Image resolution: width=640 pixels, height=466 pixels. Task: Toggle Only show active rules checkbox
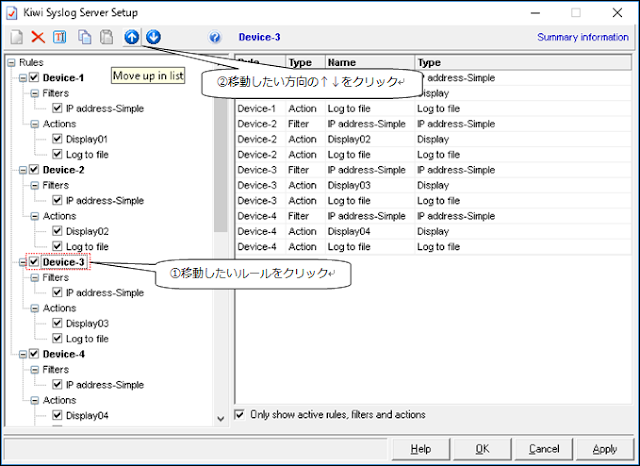(240, 415)
